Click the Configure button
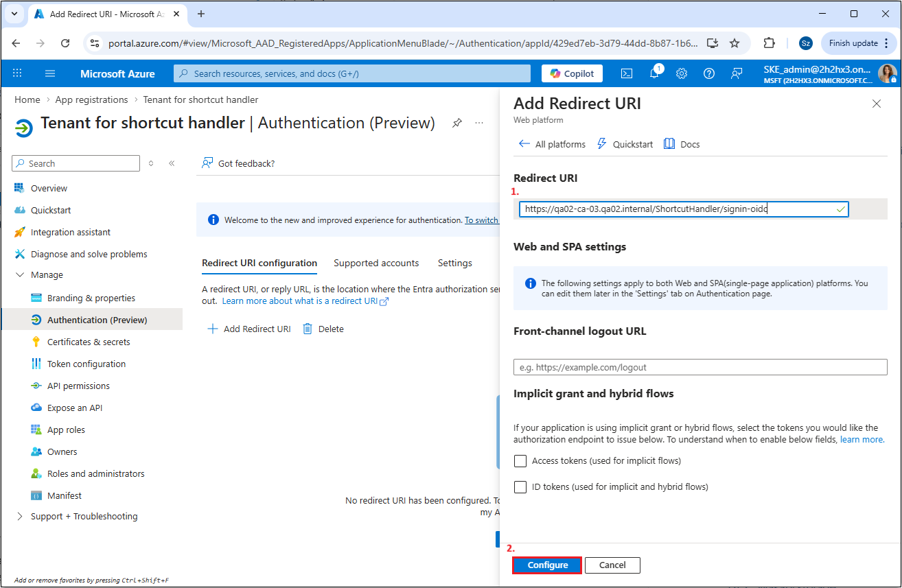Viewport: 902px width, 588px height. 548,565
